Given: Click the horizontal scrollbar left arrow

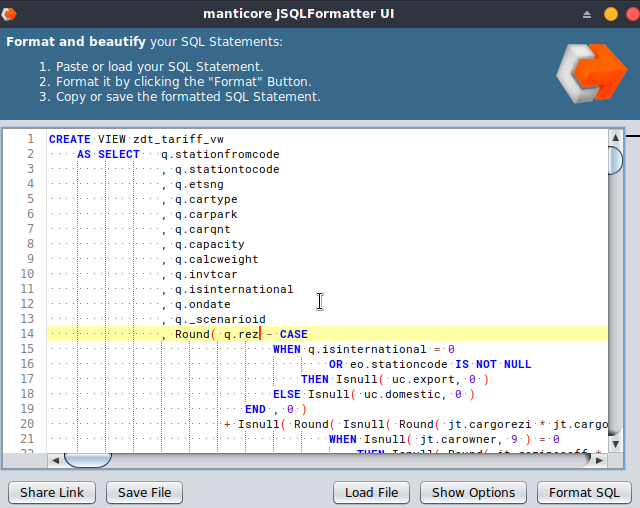Looking at the screenshot, I should (x=56, y=460).
